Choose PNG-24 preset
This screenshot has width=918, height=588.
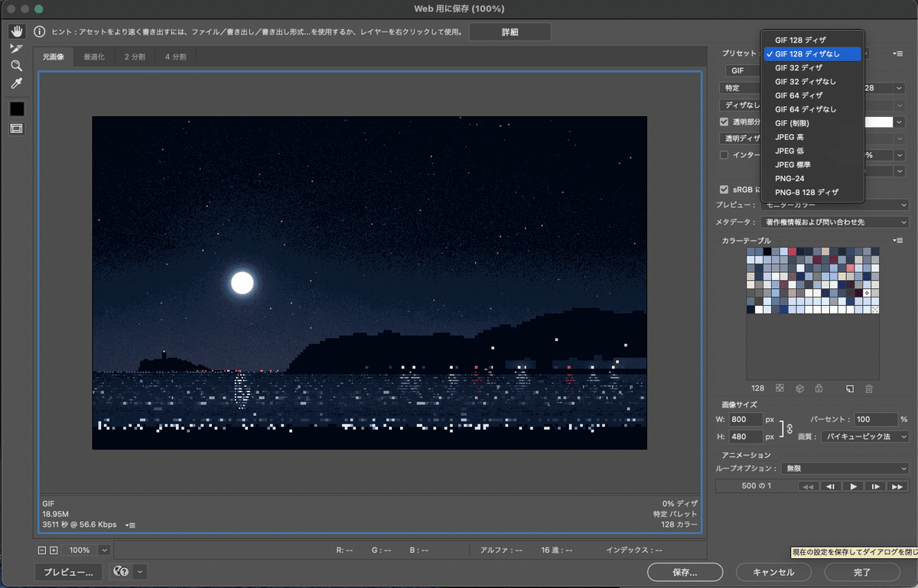click(x=813, y=178)
